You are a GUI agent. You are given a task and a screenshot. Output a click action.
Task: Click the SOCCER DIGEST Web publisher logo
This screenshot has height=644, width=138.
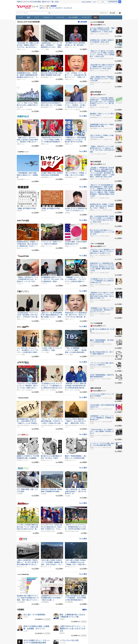click(23, 503)
